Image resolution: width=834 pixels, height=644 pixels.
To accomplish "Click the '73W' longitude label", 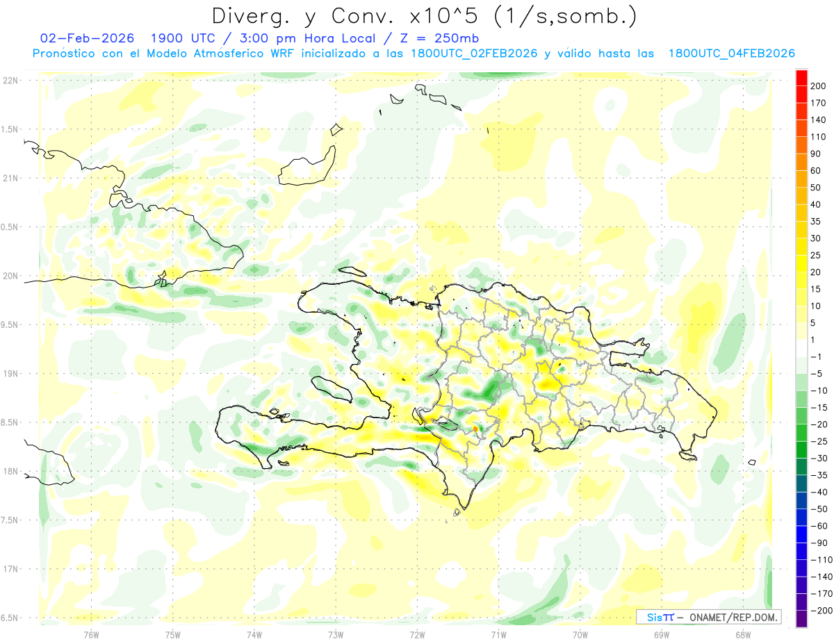I will 336,635.
